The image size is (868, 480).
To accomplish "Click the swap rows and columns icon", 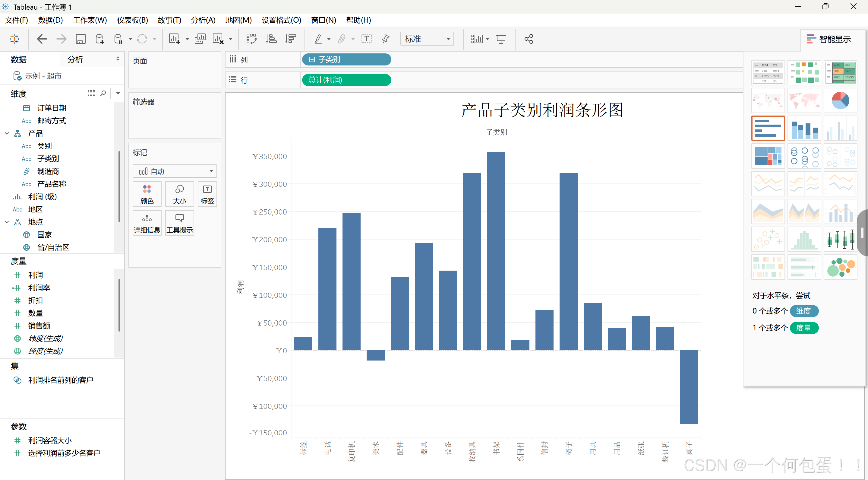I will pyautogui.click(x=251, y=39).
